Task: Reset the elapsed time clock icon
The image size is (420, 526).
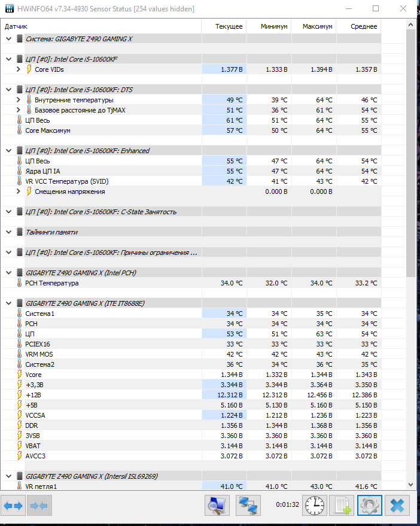Action: click(x=315, y=506)
